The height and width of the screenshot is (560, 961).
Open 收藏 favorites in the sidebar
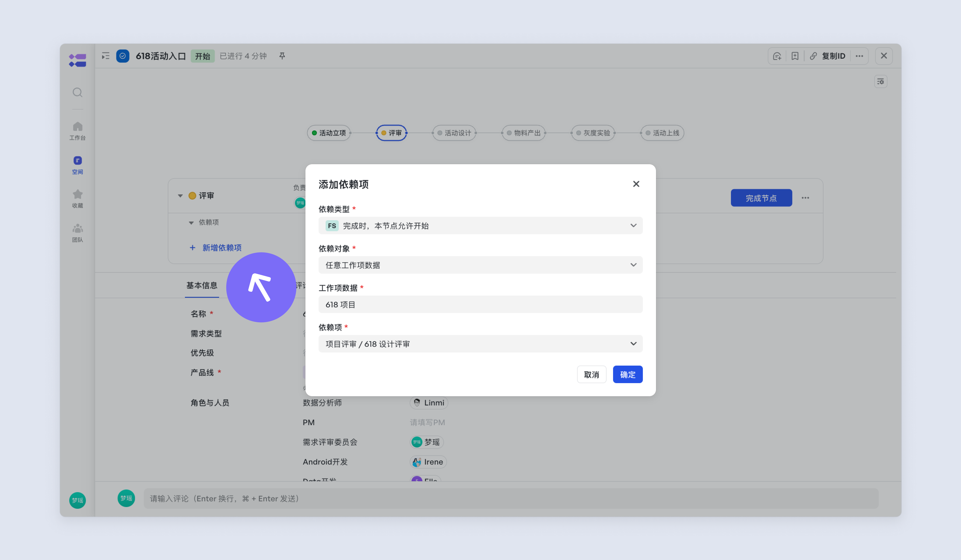coord(77,199)
